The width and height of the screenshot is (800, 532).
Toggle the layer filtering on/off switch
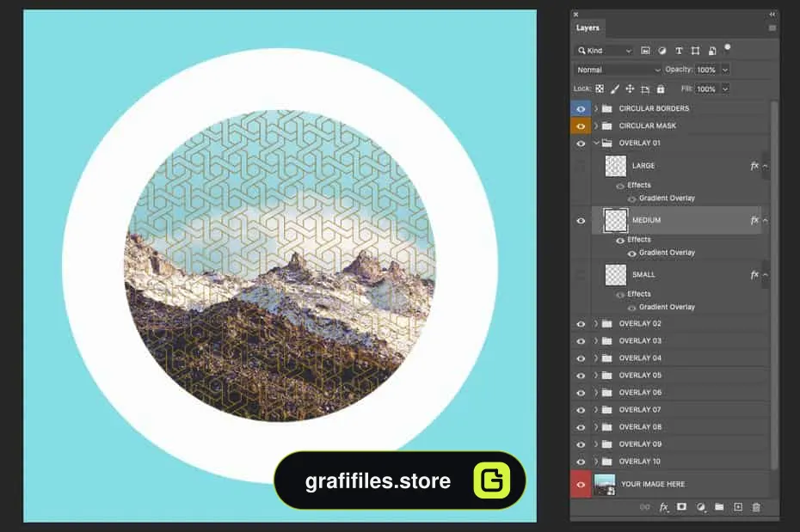(728, 48)
